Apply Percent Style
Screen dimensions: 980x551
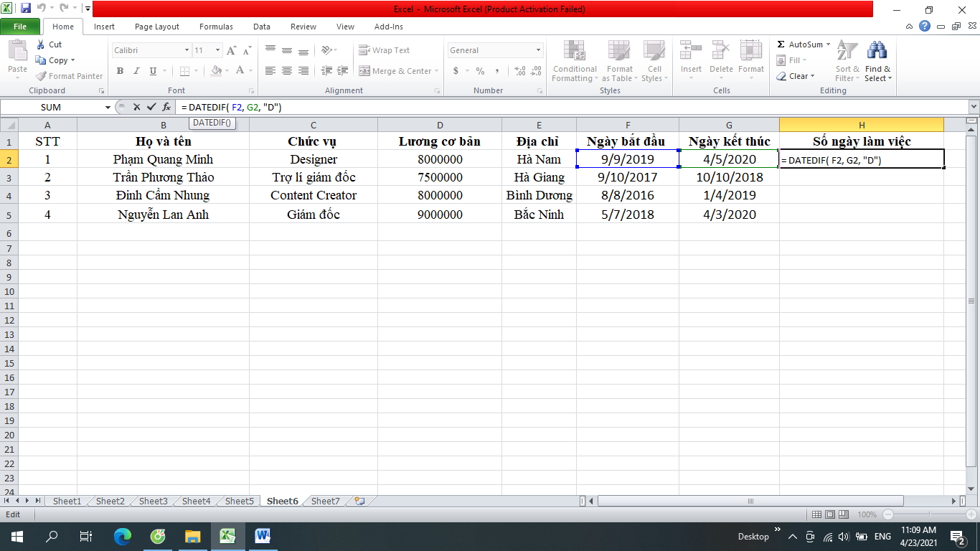(x=480, y=71)
